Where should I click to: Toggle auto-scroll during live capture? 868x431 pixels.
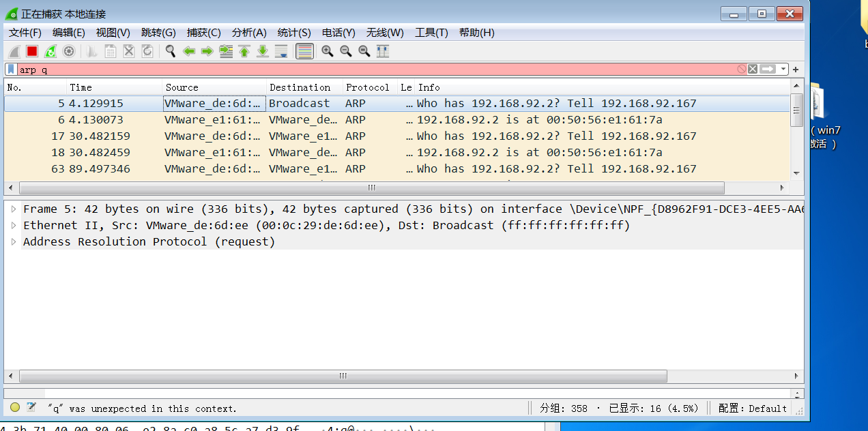tap(281, 51)
